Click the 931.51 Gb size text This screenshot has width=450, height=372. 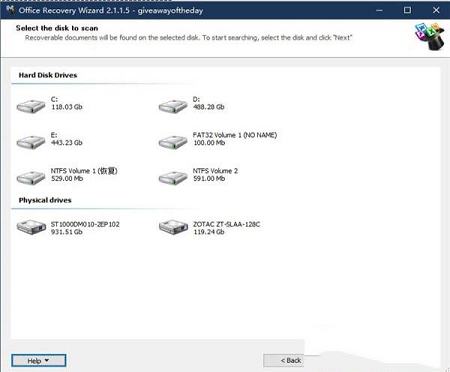[67, 232]
